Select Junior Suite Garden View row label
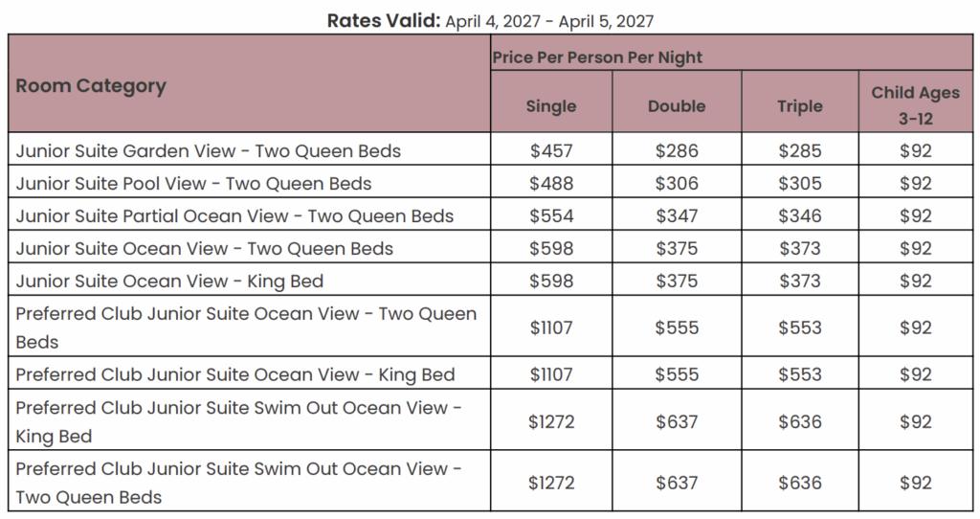This screenshot has height=519, width=980. [x=209, y=150]
